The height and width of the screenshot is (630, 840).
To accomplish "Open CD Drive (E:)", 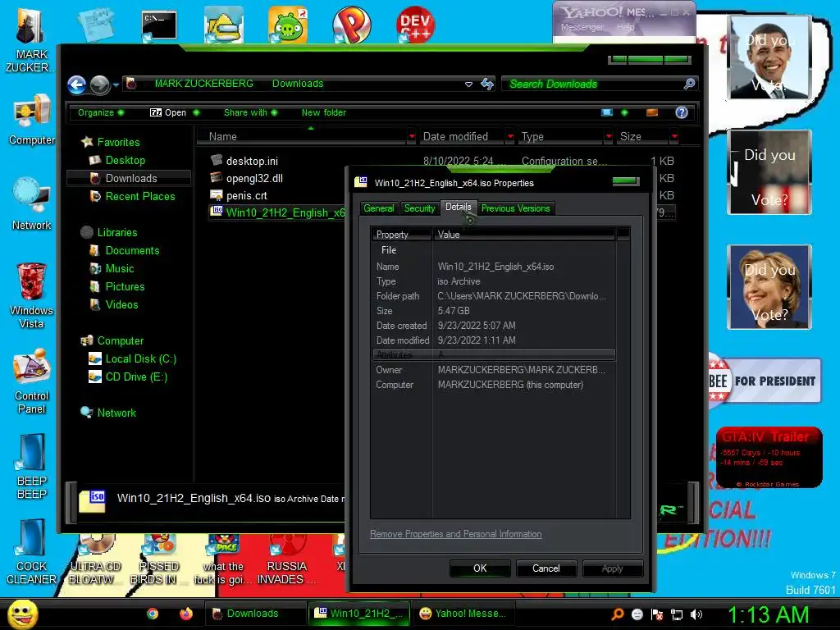I will tap(136, 377).
